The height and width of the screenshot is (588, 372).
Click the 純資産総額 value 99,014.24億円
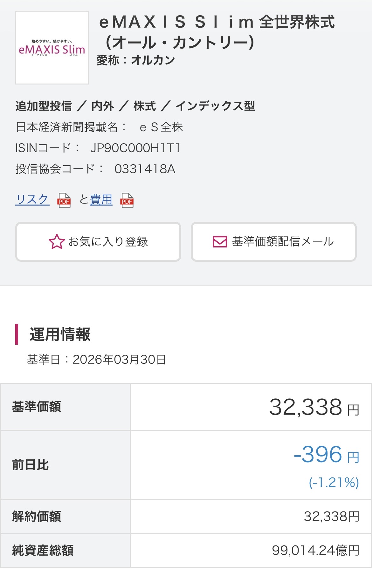click(x=315, y=551)
